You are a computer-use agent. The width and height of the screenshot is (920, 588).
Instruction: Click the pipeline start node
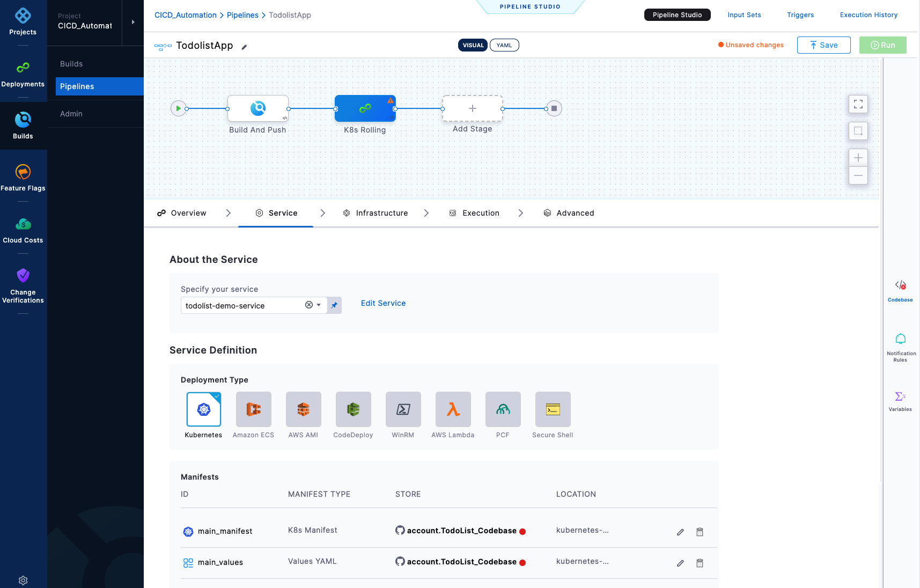[179, 108]
